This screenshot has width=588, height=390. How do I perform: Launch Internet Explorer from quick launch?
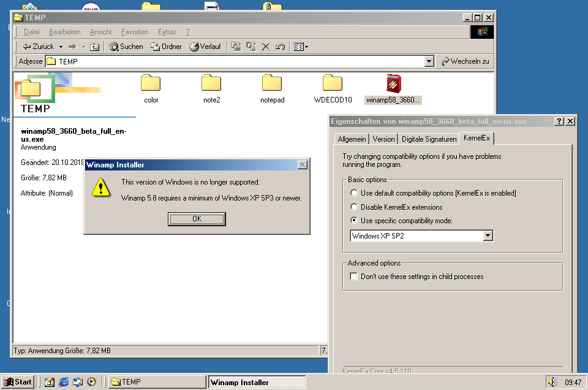tap(64, 382)
